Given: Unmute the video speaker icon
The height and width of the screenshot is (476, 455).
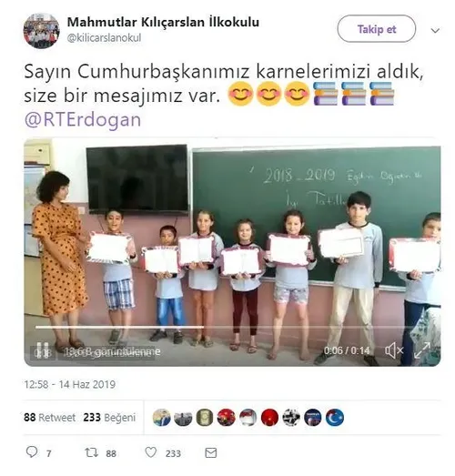Looking at the screenshot, I should coord(394,350).
